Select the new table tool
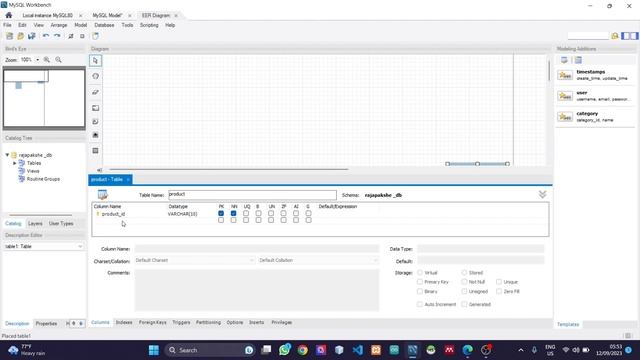This screenshot has height=360, width=640. 95,151
